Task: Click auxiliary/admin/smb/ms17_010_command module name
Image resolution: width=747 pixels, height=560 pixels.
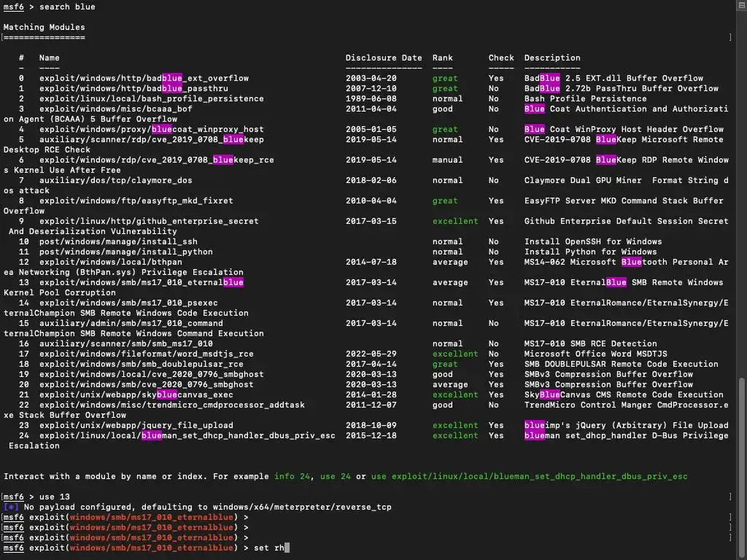Action: [131, 323]
